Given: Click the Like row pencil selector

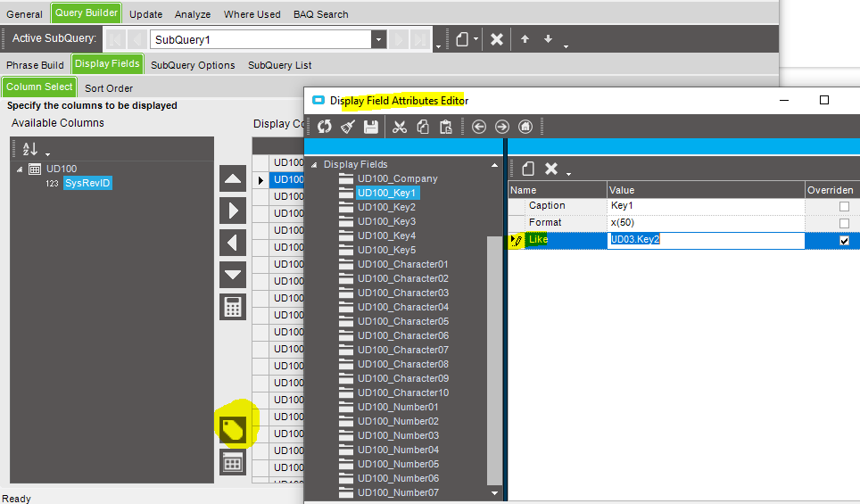Looking at the screenshot, I should [517, 240].
